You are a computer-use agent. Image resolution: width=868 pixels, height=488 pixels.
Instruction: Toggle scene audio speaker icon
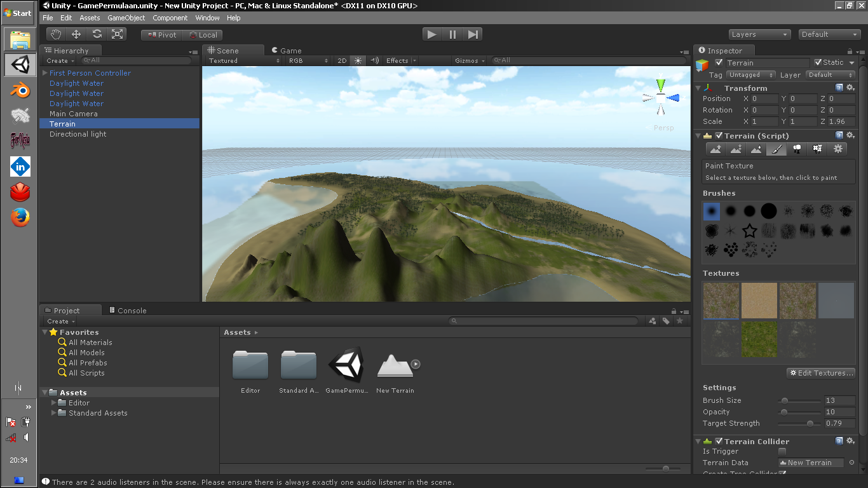tap(374, 60)
